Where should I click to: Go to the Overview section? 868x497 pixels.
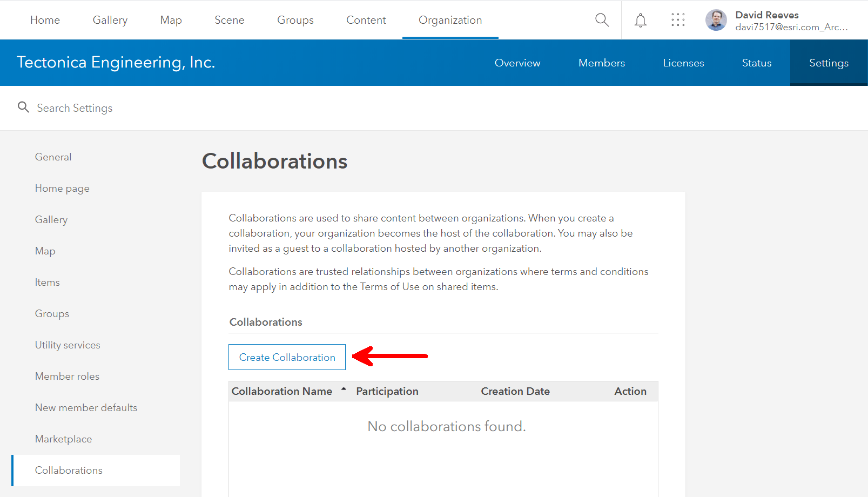coord(517,63)
